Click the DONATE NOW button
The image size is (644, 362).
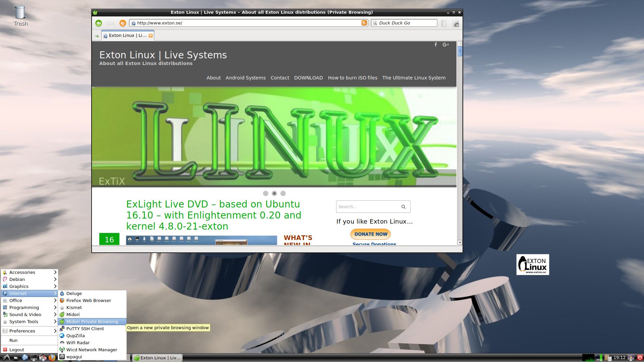pyautogui.click(x=371, y=234)
